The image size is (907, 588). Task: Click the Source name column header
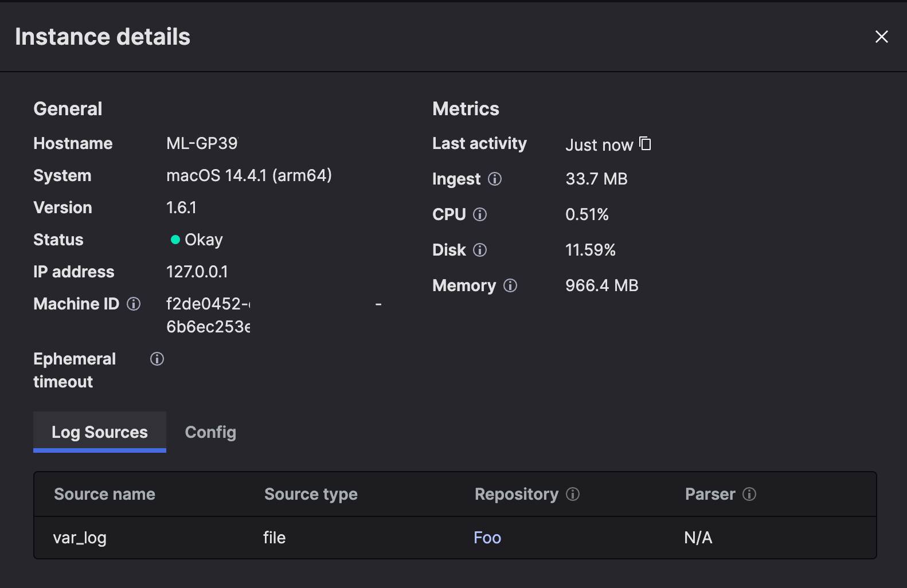104,494
